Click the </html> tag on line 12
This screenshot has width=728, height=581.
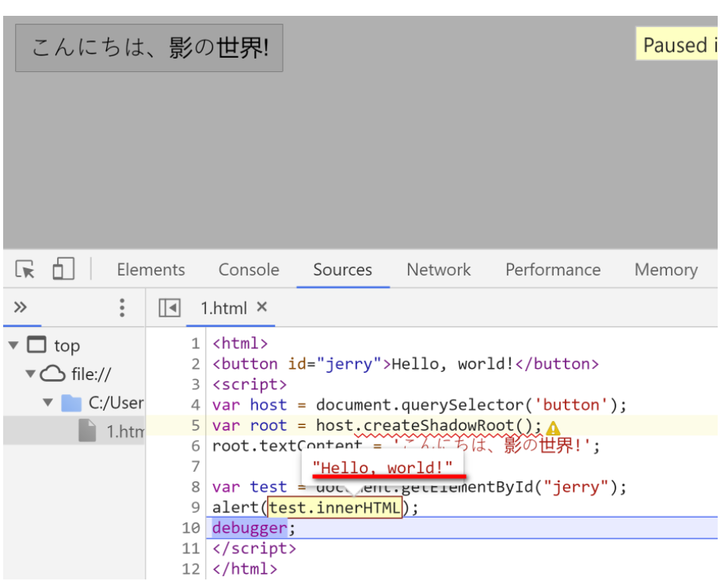coord(245,568)
